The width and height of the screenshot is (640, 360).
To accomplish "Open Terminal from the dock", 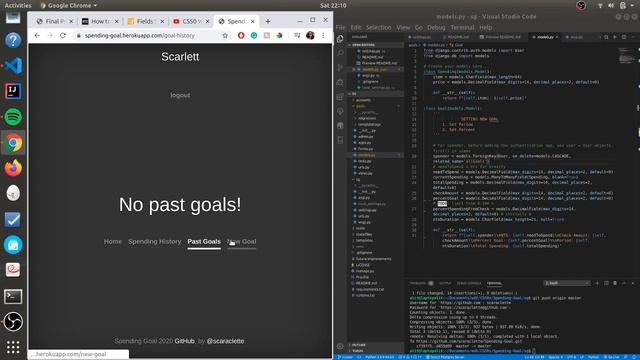I will (x=13, y=296).
